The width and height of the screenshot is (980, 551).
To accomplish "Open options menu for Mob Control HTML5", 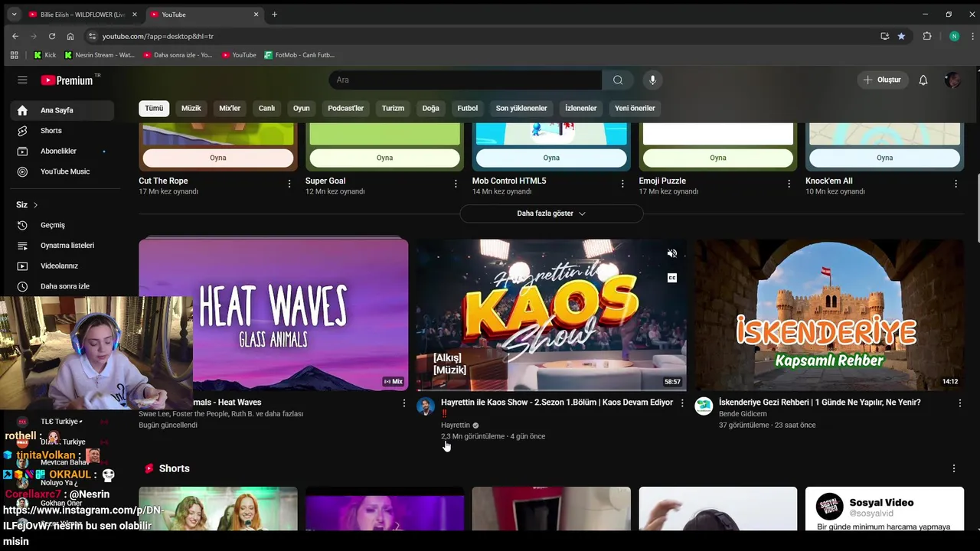I will [622, 184].
